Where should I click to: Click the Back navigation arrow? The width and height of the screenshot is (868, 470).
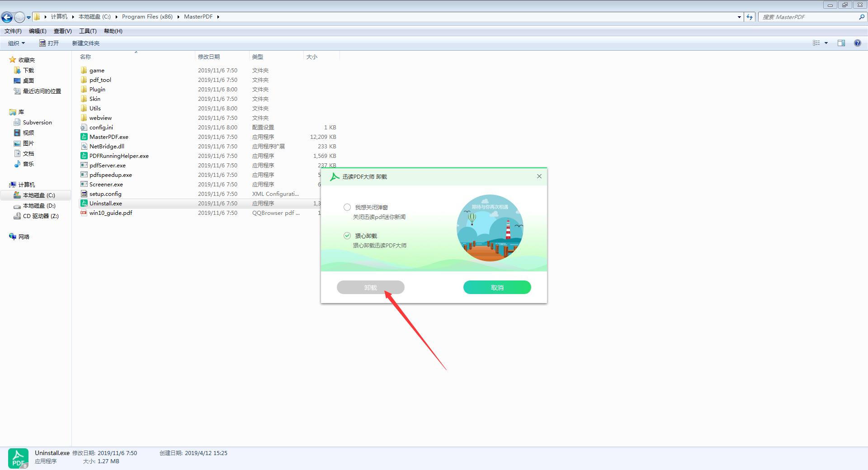7,17
